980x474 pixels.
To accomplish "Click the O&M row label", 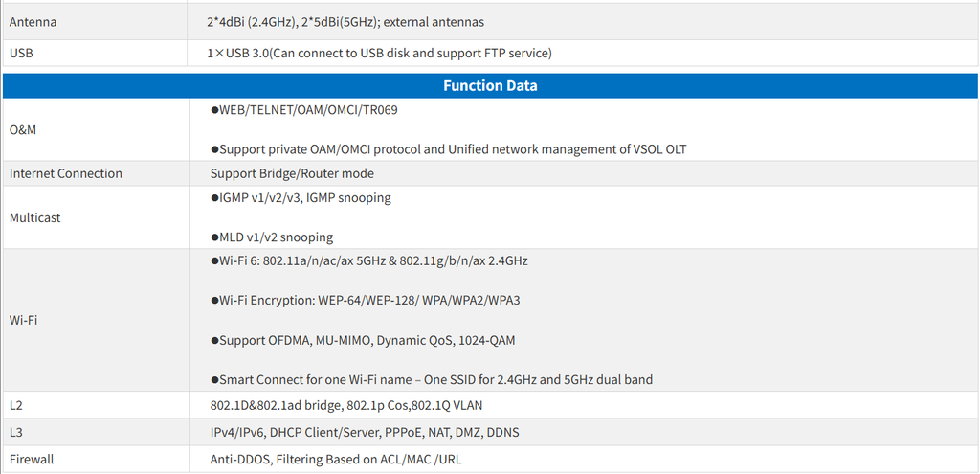I will click(x=23, y=129).
